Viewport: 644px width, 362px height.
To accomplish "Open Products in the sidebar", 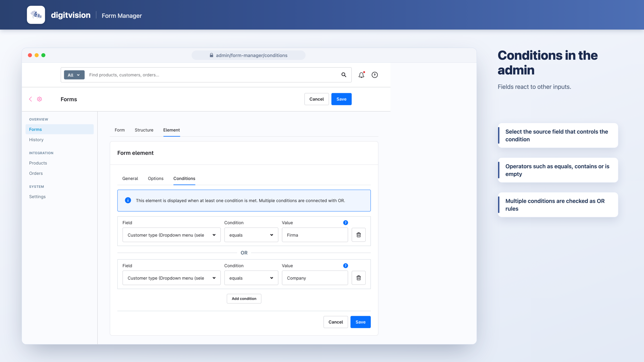I will click(38, 163).
